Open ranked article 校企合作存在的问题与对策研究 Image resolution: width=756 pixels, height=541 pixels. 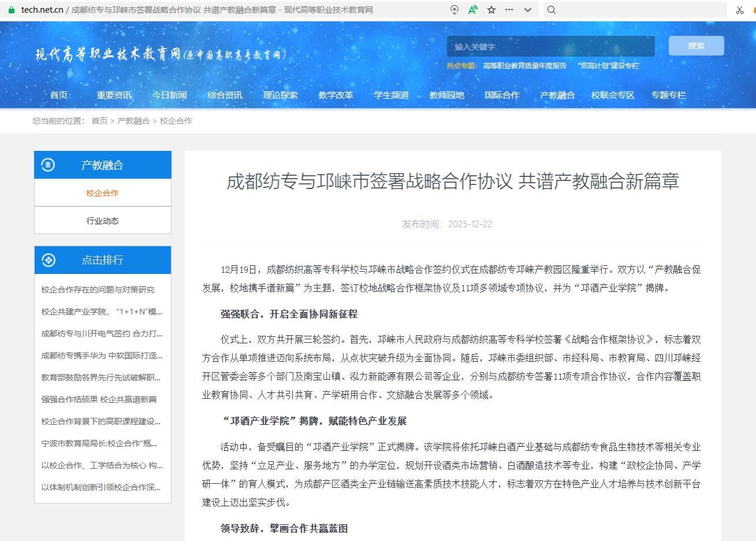98,290
